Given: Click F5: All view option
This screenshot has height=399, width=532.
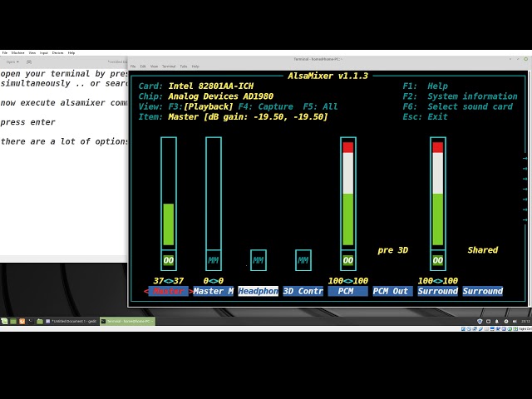Looking at the screenshot, I should pos(320,106).
